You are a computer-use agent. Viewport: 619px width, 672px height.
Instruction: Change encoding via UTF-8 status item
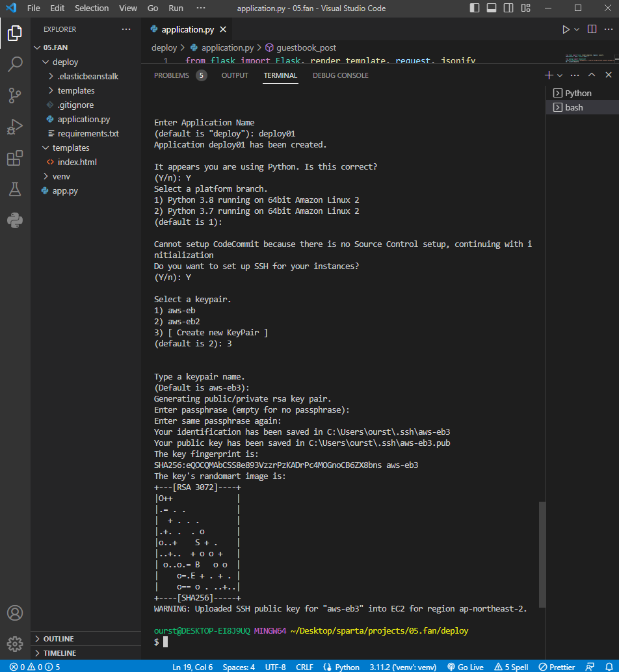[275, 667]
